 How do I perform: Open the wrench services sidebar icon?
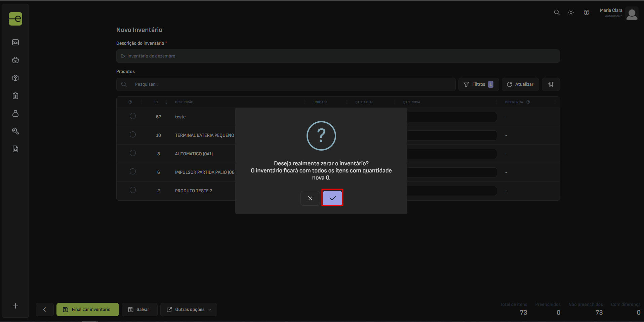click(15, 131)
